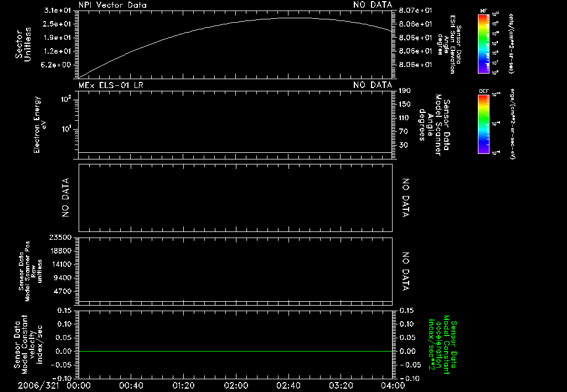The height and width of the screenshot is (392, 567).
Task: Click the NPI Vector Data title
Action: tap(112, 5)
